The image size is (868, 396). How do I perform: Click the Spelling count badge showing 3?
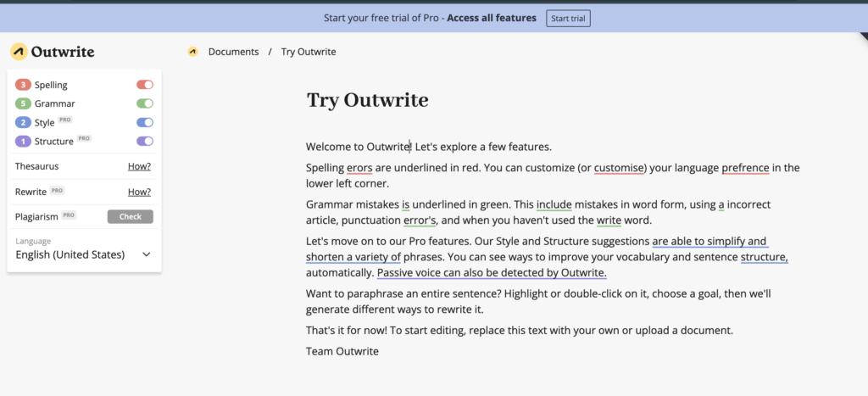23,85
